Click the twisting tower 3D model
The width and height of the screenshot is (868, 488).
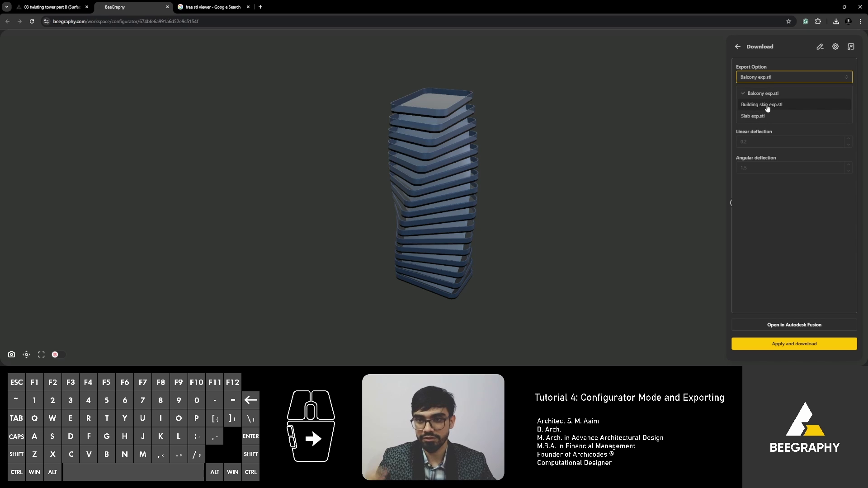click(433, 193)
